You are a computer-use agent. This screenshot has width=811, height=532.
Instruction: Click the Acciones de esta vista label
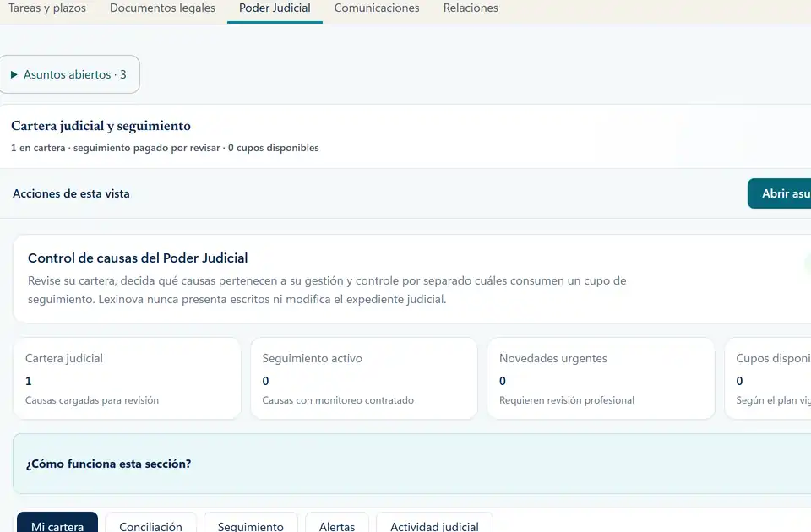click(71, 193)
